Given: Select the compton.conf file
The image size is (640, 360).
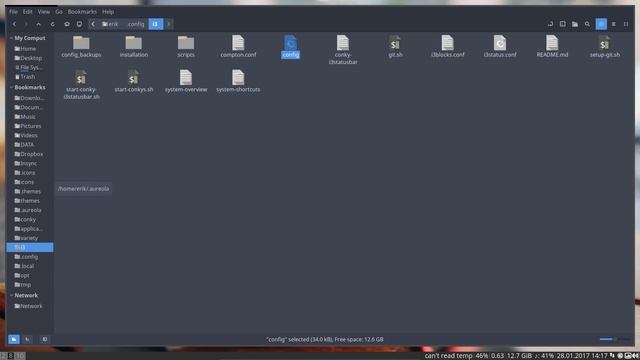Looking at the screenshot, I should tap(238, 47).
